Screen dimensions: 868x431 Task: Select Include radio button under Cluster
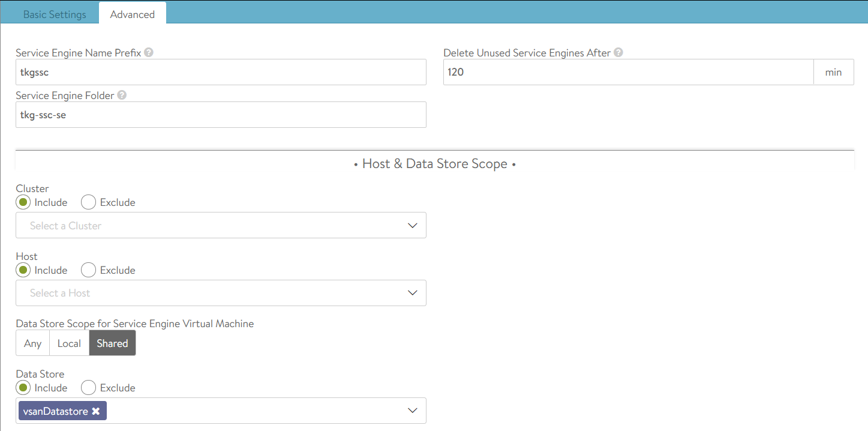coord(24,202)
